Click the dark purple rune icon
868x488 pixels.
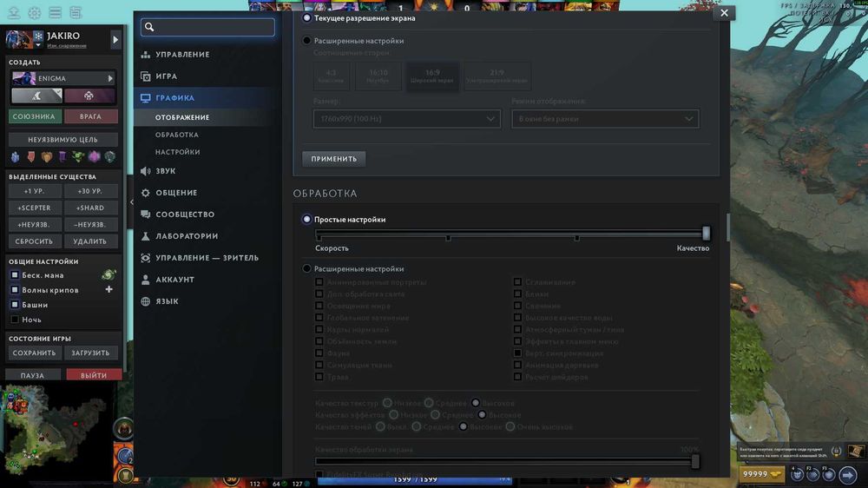coord(62,157)
